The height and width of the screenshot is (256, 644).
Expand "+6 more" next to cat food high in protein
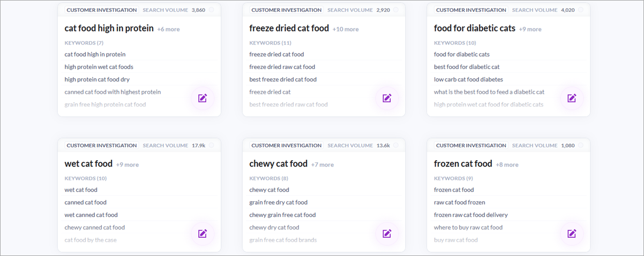168,29
